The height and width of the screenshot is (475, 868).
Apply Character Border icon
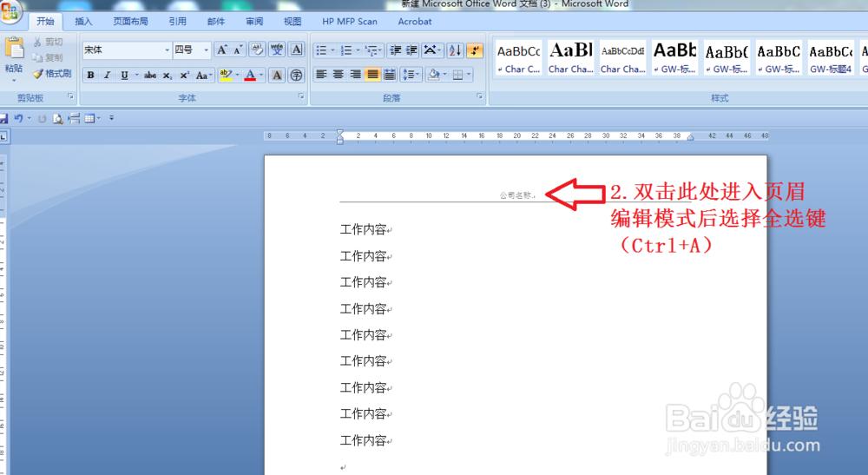tap(297, 49)
